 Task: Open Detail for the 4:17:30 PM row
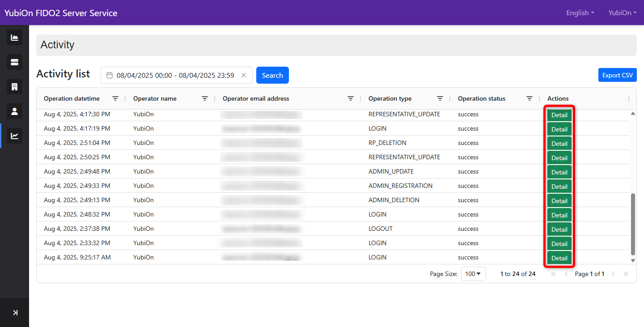559,115
